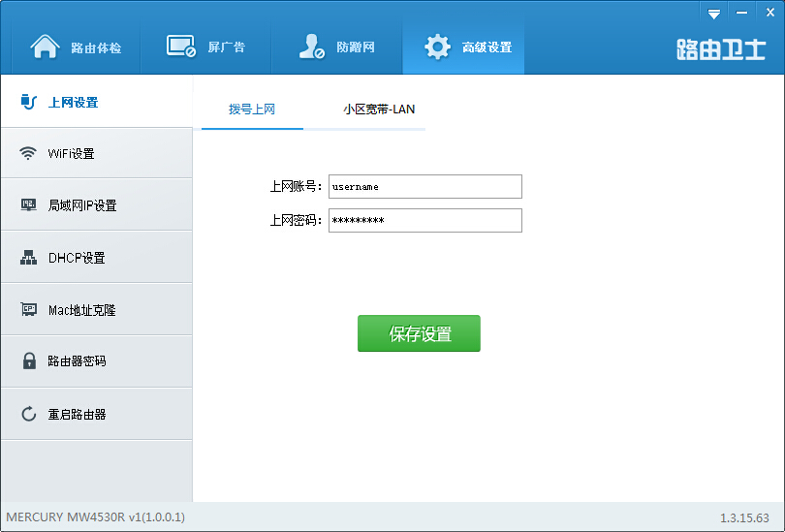Image resolution: width=785 pixels, height=532 pixels.
Task: Close the 路由卫士 window
Action: [769, 13]
